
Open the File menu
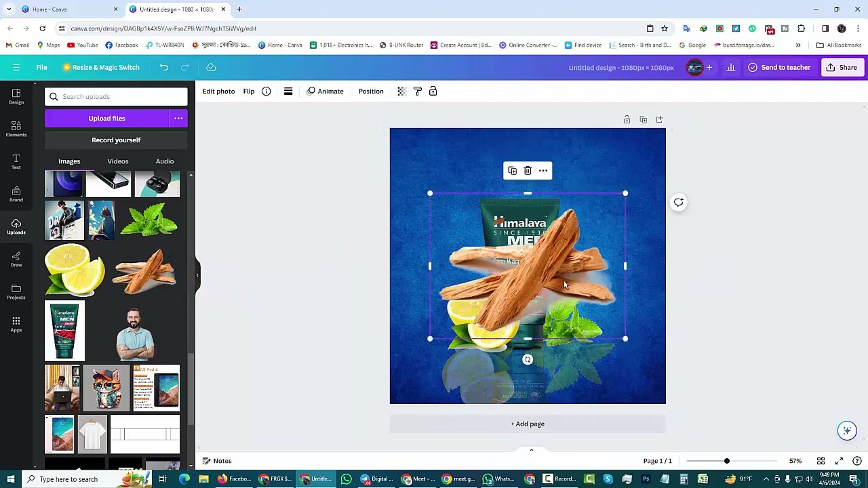pyautogui.click(x=41, y=67)
